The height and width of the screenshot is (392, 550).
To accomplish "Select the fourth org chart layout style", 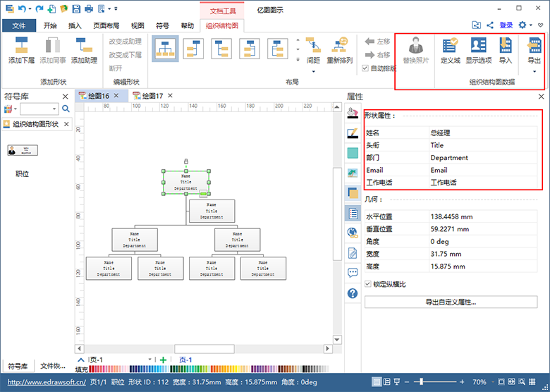I will pyautogui.click(x=250, y=49).
